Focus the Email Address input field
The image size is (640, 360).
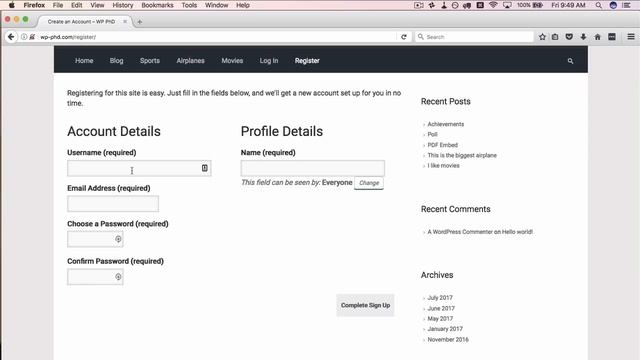[113, 204]
